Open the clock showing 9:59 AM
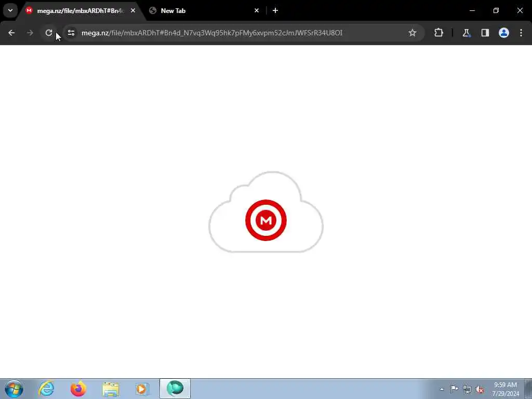 506,389
